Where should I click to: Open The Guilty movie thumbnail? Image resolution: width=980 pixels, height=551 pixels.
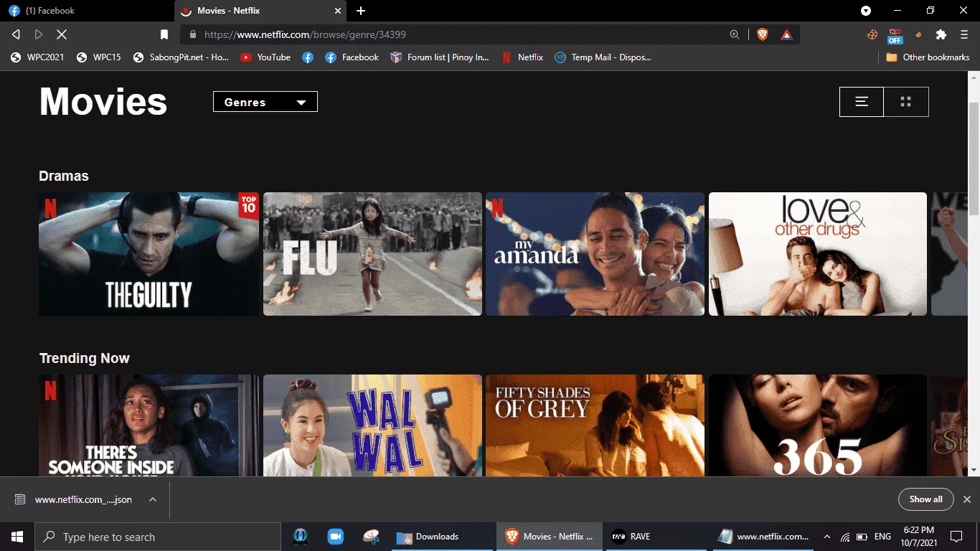click(x=149, y=254)
